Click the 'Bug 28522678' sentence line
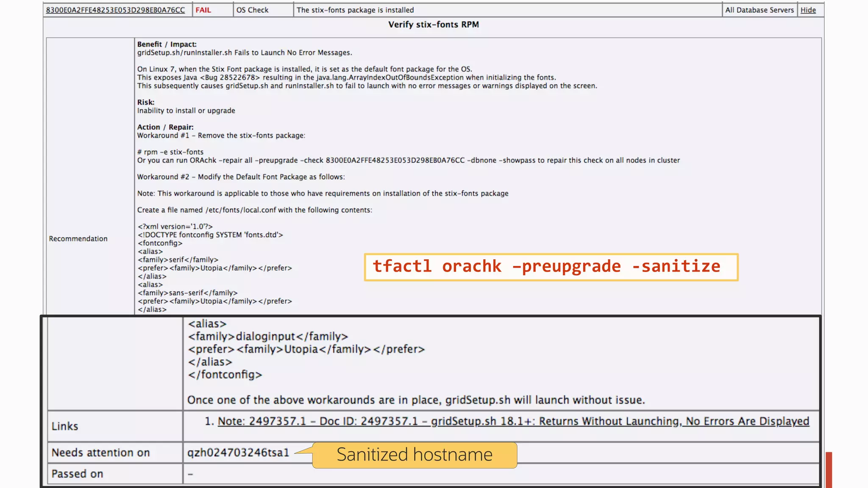 click(x=346, y=78)
